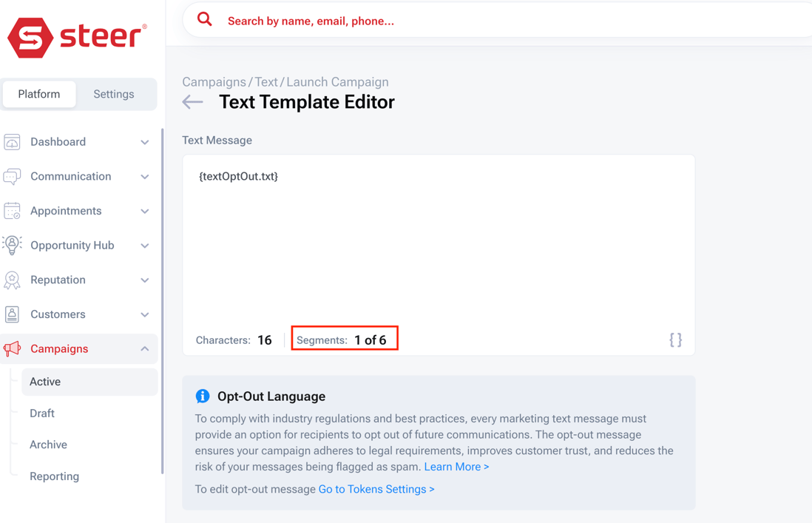Viewport: 812px width, 523px height.
Task: Click the blue Opt-Out info icon
Action: [203, 397]
